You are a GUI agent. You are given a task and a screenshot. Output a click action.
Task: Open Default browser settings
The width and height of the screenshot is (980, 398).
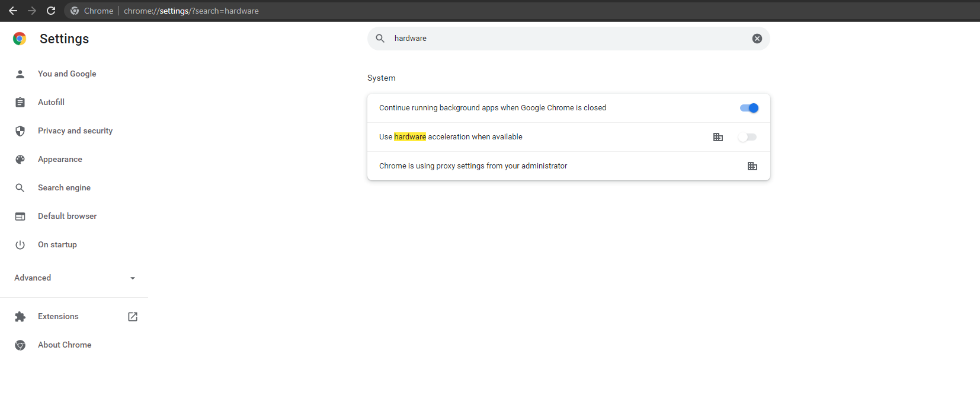click(67, 216)
